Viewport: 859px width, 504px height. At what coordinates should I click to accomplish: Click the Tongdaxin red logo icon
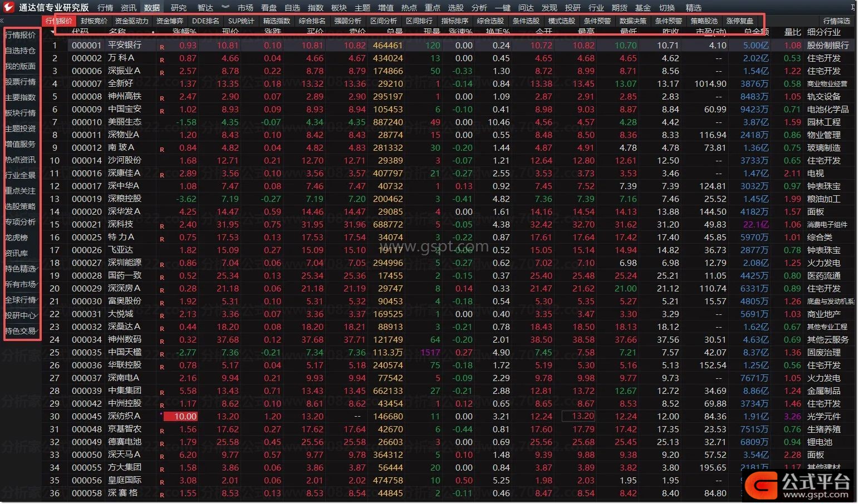8,7
